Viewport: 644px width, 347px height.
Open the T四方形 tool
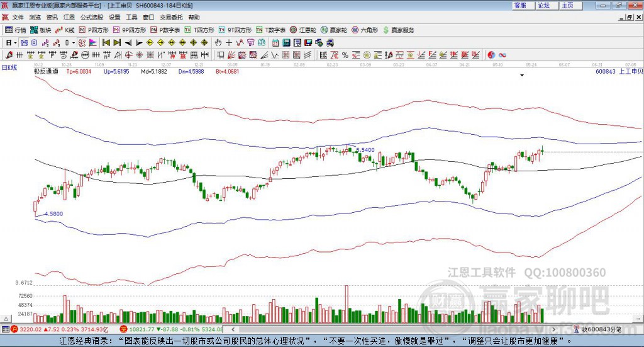coord(199,30)
